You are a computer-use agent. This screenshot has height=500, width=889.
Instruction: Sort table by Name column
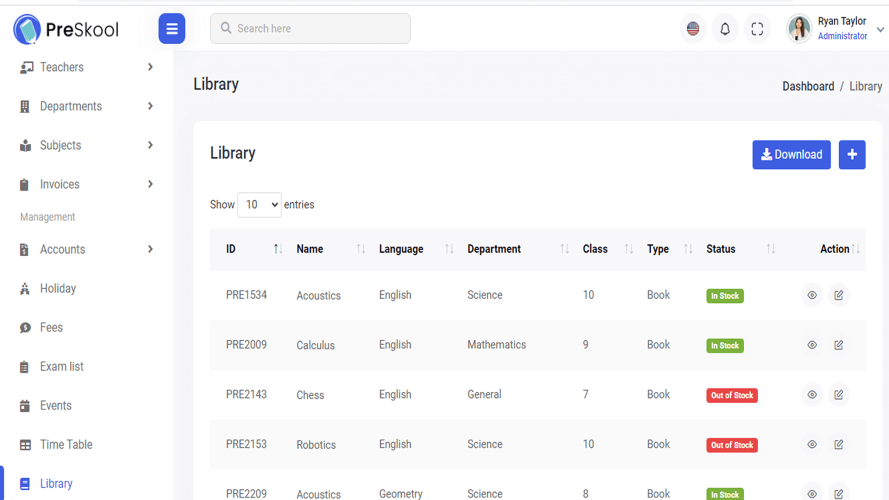361,249
